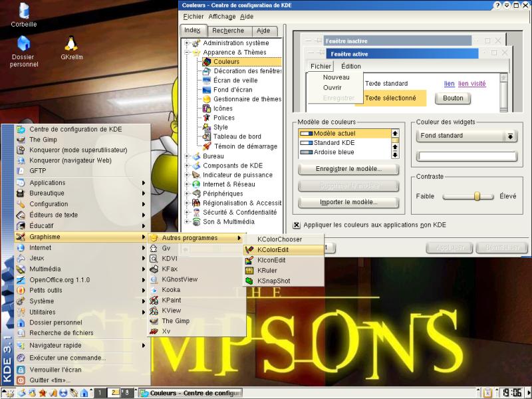This screenshot has height=399, width=532.
Task: Expand the Internet & Réseau node
Action: [187, 185]
